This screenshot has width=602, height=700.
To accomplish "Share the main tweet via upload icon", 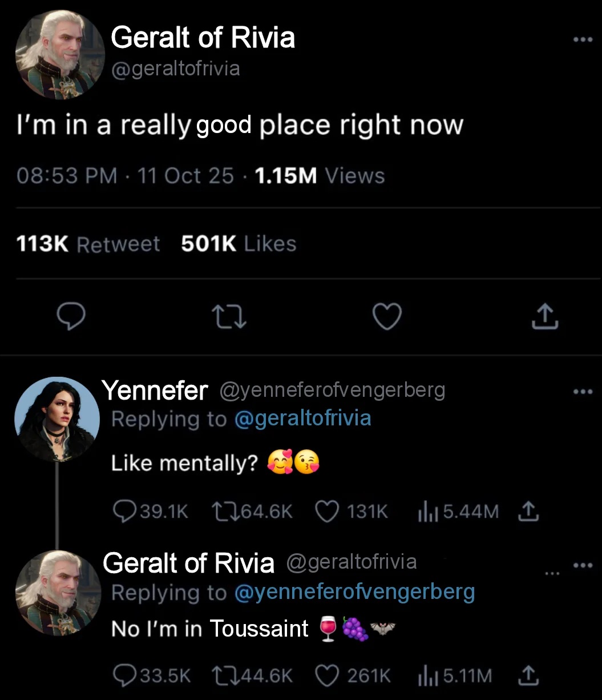I will [545, 316].
